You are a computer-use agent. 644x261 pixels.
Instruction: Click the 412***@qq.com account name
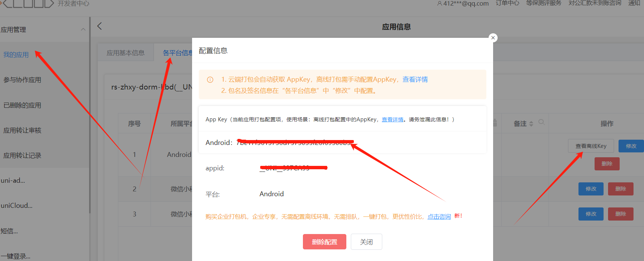click(466, 3)
